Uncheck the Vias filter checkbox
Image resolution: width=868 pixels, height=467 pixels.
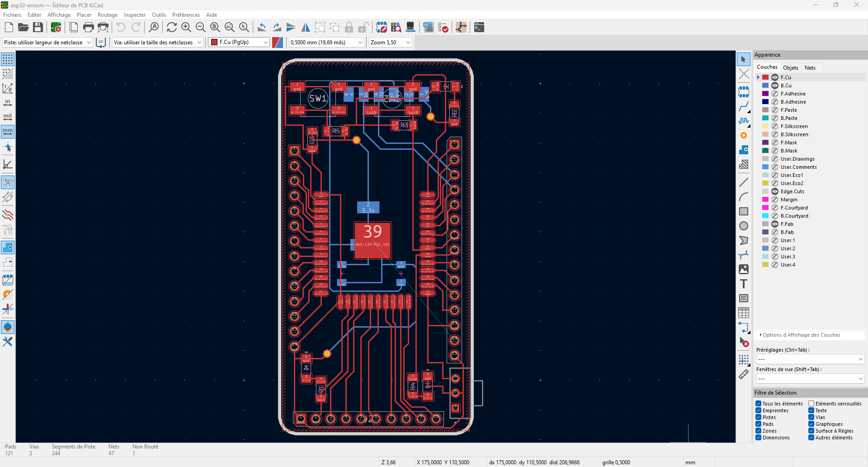point(811,417)
